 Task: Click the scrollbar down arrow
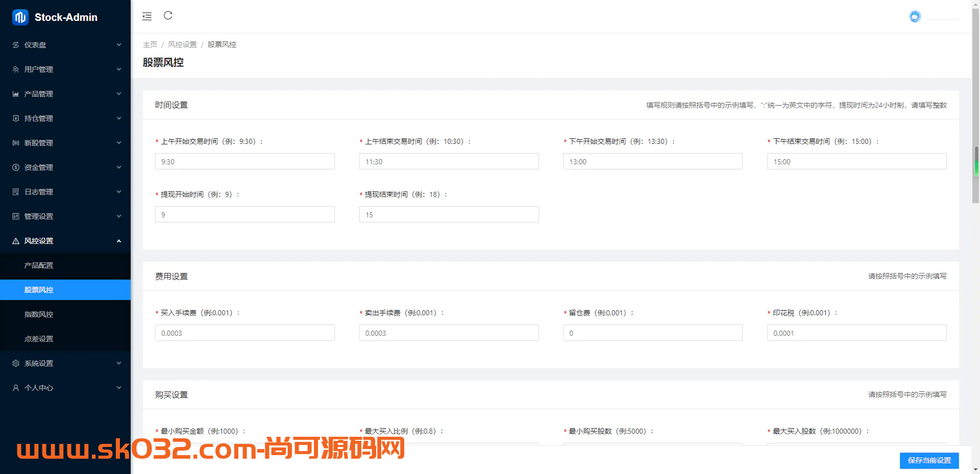pos(976,469)
